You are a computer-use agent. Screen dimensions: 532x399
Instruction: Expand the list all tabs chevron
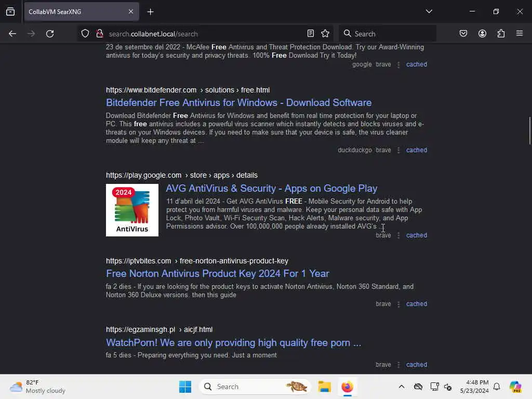429,11
